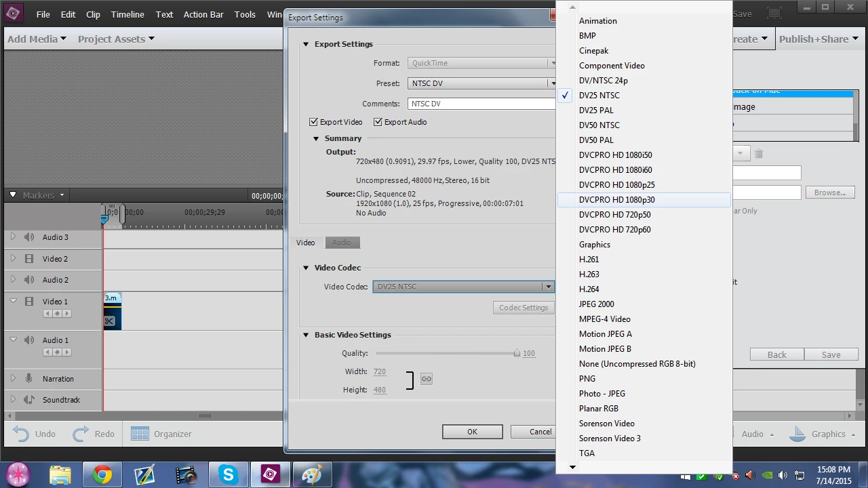Open Google Chrome from taskbar
868x488 pixels.
click(x=102, y=474)
